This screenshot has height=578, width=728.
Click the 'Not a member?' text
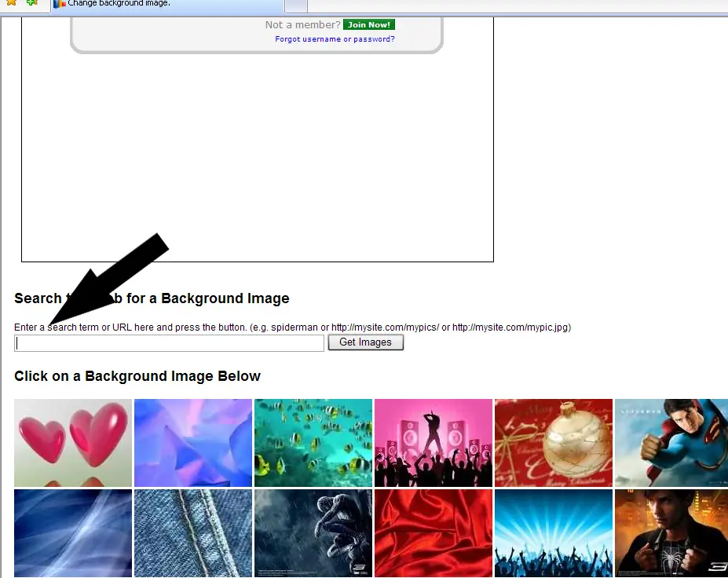coord(302,25)
